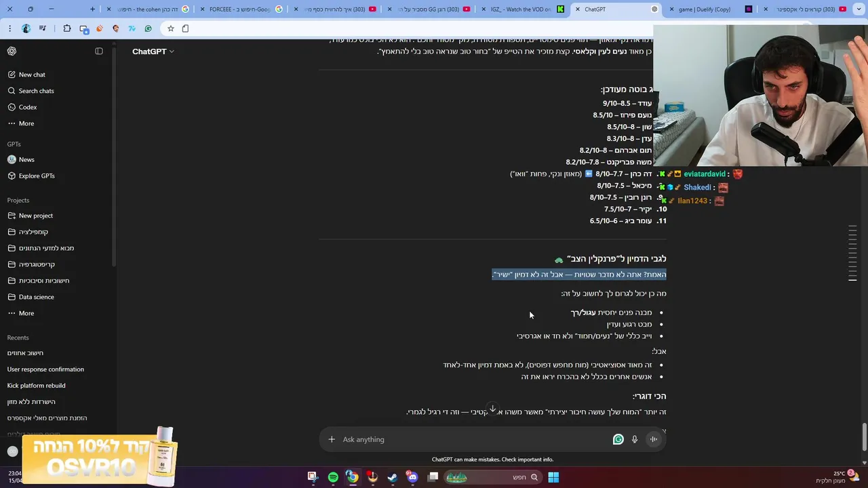Image resolution: width=868 pixels, height=488 pixels.
Task: Open the קומפילציה project folder
Action: click(x=28, y=232)
